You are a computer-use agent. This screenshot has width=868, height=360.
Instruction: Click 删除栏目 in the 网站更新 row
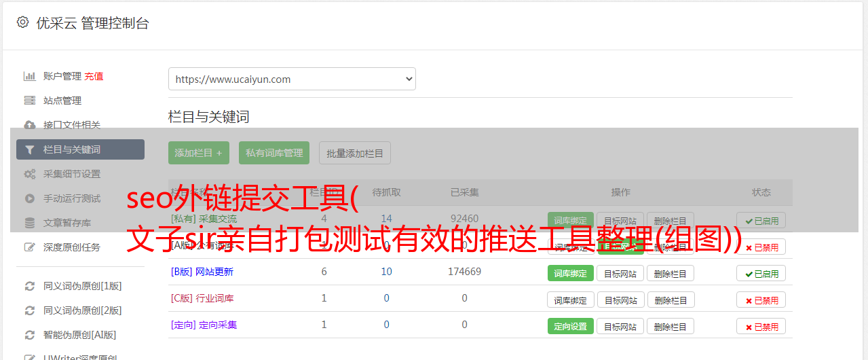point(671,274)
